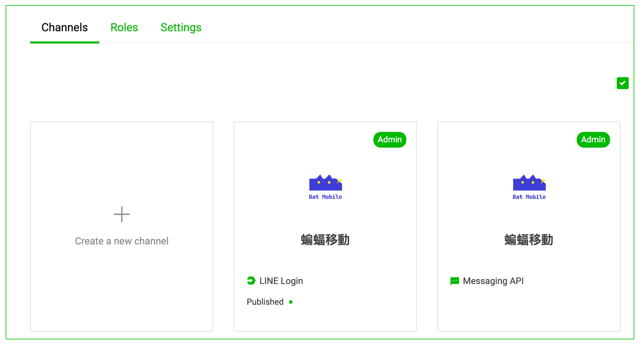Click the 'Messaging API' label
Screen dimensions: 644x345
click(493, 281)
